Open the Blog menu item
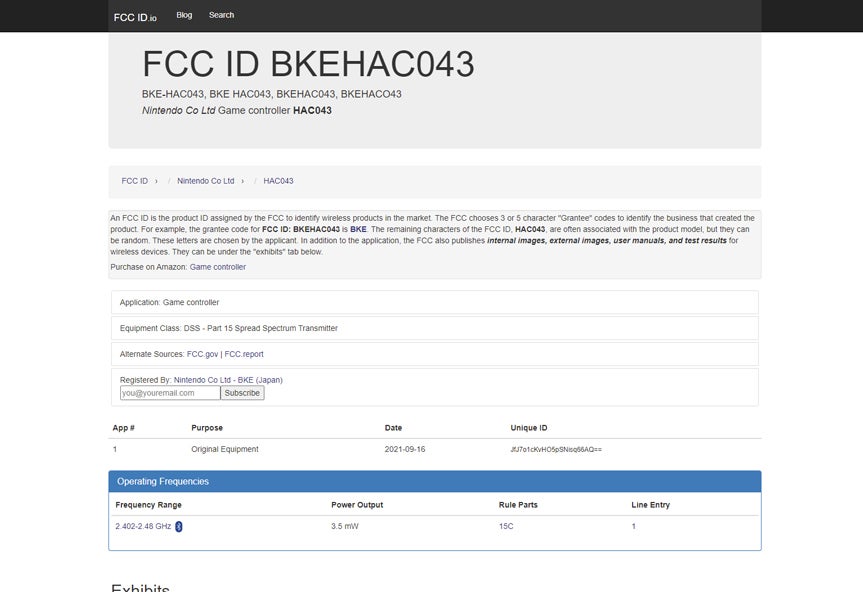Viewport: 863px width, 592px height. tap(184, 15)
